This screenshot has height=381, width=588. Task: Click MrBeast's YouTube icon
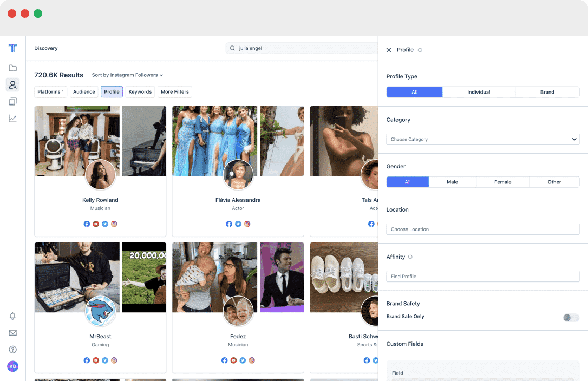(96, 360)
